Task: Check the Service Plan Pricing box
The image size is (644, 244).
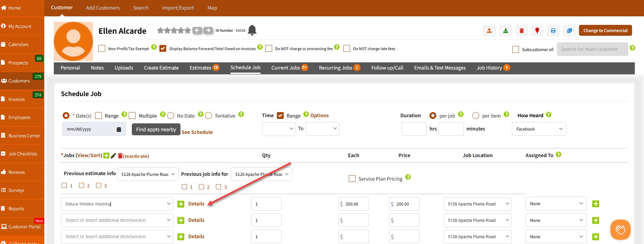Action: pos(352,179)
